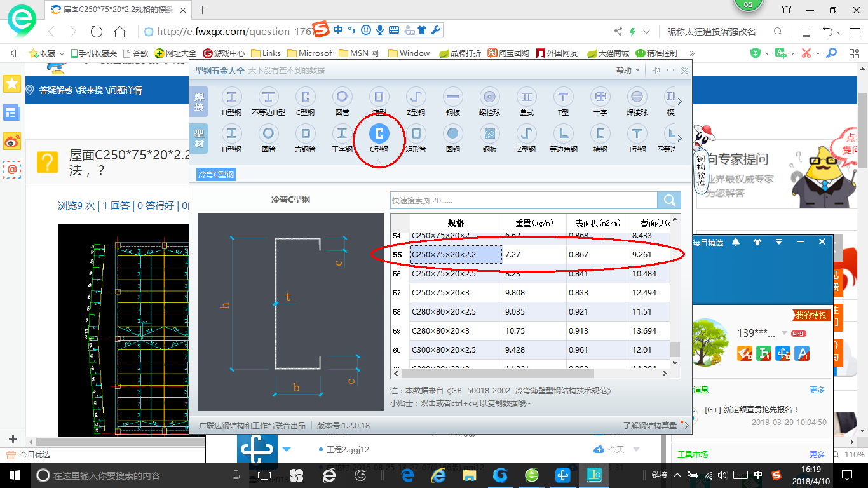This screenshot has width=868, height=488.
Task: Switch to 型材 category tab
Action: point(200,138)
